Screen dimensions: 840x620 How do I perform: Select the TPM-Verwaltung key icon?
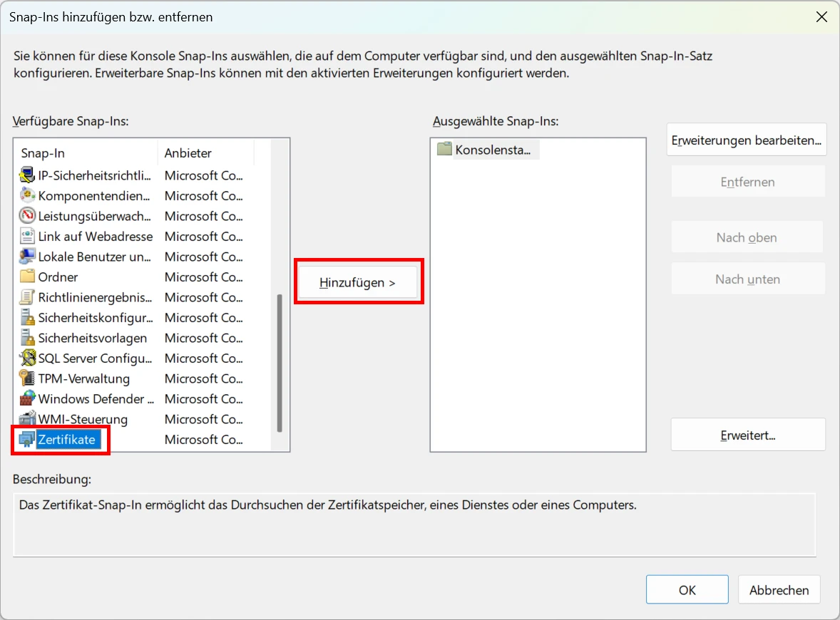(x=27, y=378)
